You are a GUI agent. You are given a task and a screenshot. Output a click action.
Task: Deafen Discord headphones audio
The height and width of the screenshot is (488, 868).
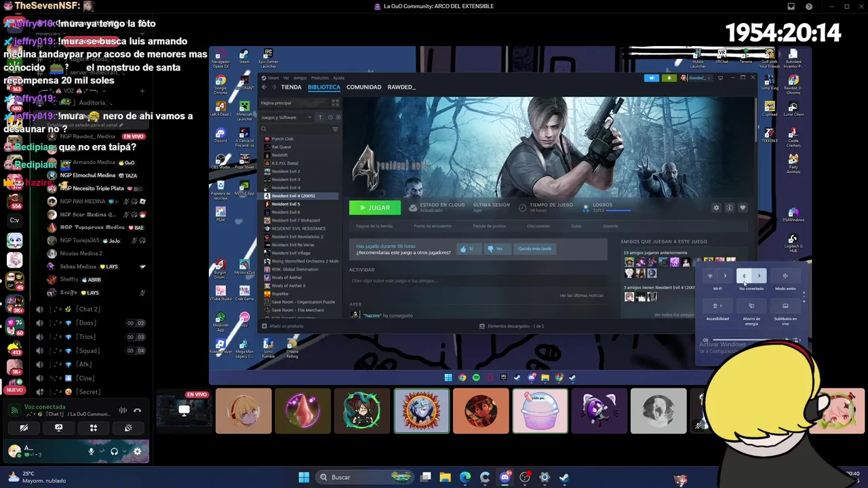tap(114, 451)
